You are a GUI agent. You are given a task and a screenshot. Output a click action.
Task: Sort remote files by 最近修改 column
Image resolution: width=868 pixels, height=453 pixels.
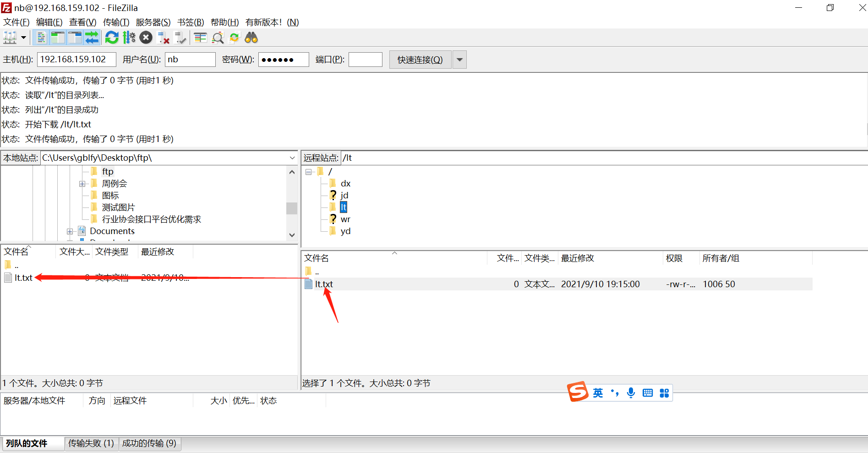610,258
